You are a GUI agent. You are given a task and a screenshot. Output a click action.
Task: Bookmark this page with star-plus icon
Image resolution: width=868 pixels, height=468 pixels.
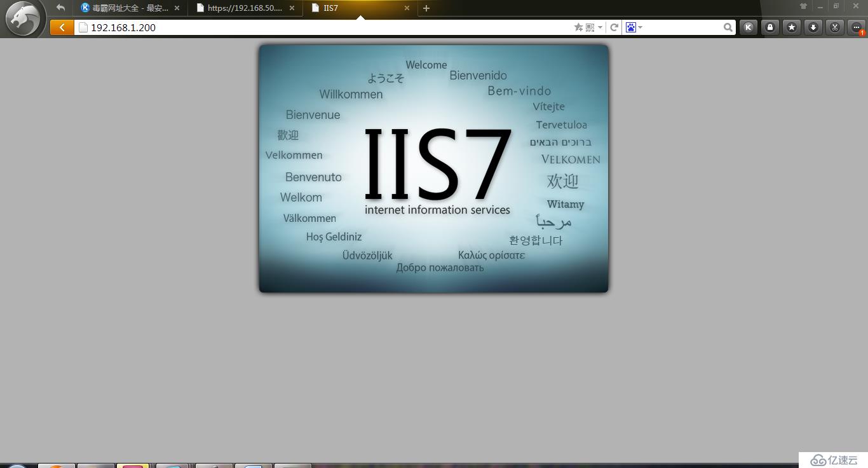pos(578,27)
